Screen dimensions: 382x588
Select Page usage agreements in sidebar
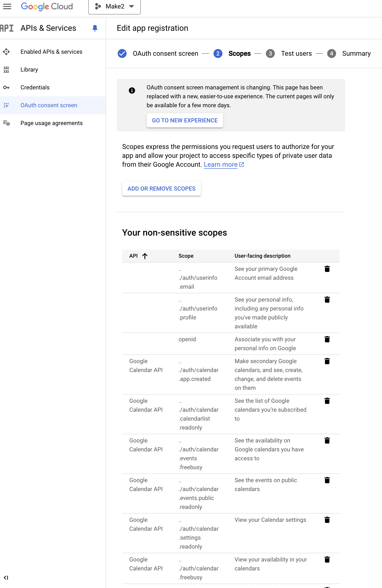[51, 123]
